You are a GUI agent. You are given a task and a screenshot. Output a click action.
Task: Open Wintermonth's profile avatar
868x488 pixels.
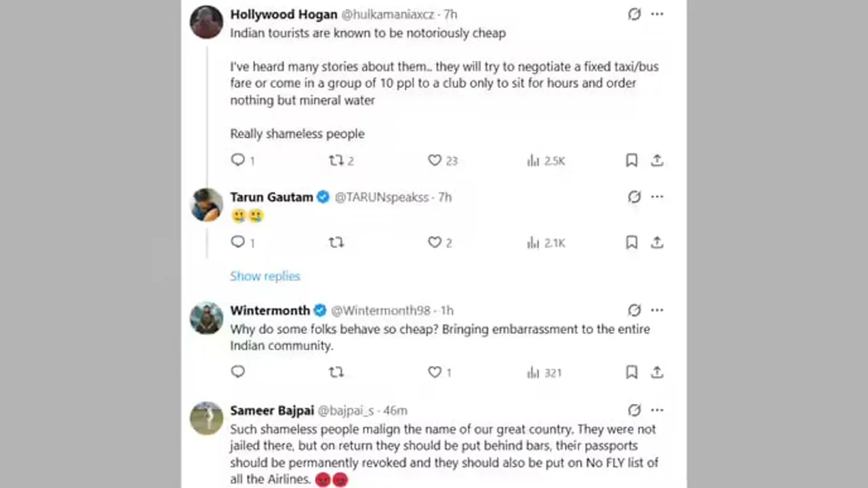[x=206, y=318]
